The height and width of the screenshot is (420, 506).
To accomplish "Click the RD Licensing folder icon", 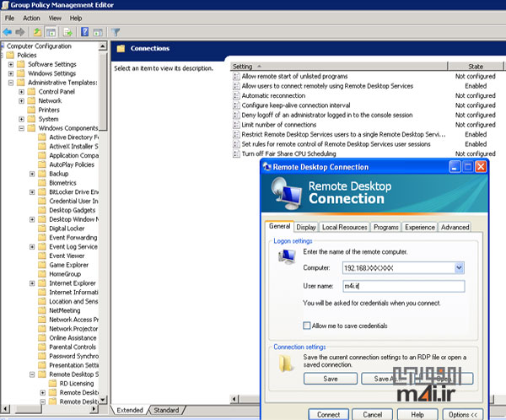I will [52, 383].
